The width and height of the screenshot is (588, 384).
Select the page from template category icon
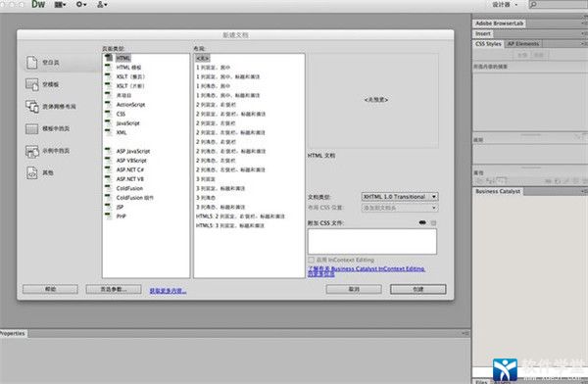click(32, 128)
